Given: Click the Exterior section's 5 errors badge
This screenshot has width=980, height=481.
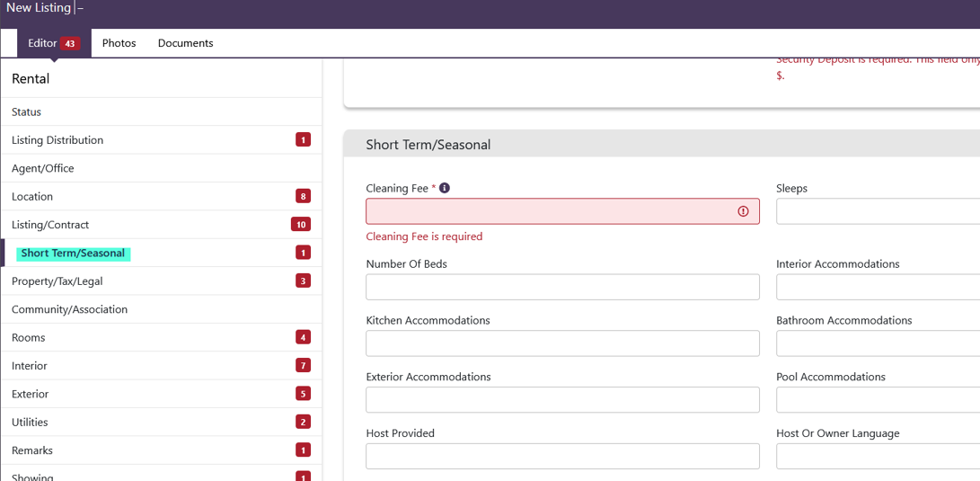Looking at the screenshot, I should pyautogui.click(x=304, y=394).
